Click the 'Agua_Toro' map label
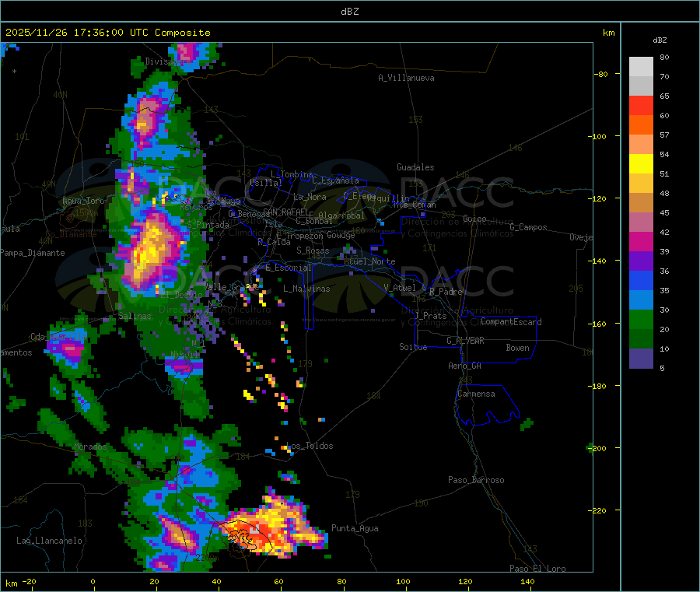The image size is (700, 592). (x=83, y=201)
